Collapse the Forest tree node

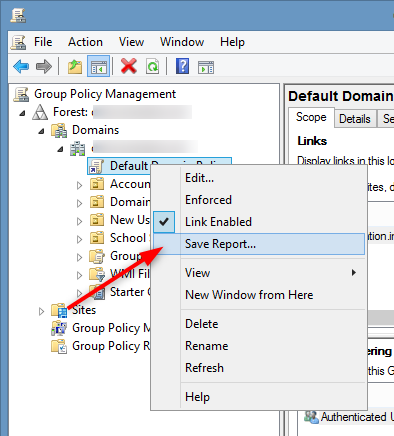(x=22, y=113)
